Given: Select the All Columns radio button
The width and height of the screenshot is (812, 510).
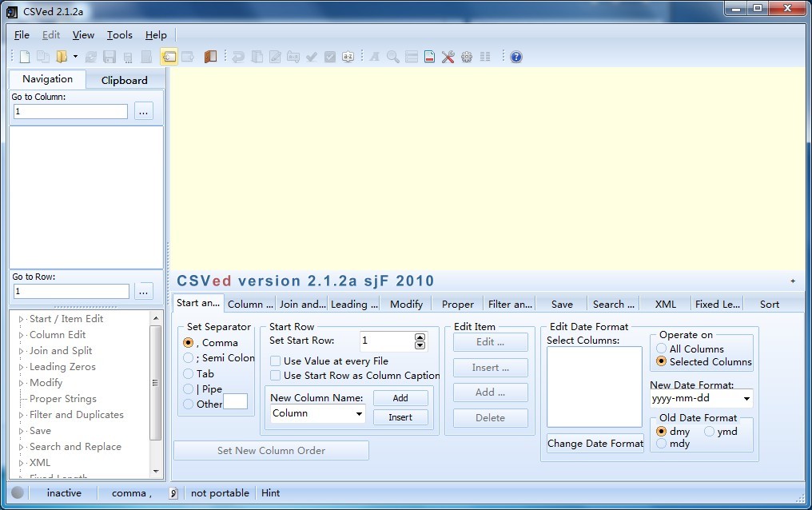Looking at the screenshot, I should point(662,349).
